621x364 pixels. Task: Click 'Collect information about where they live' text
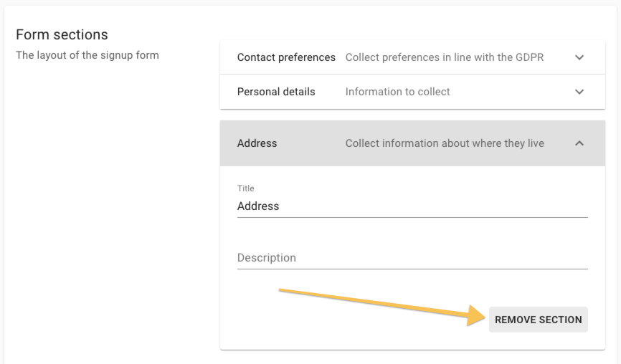pyautogui.click(x=445, y=143)
